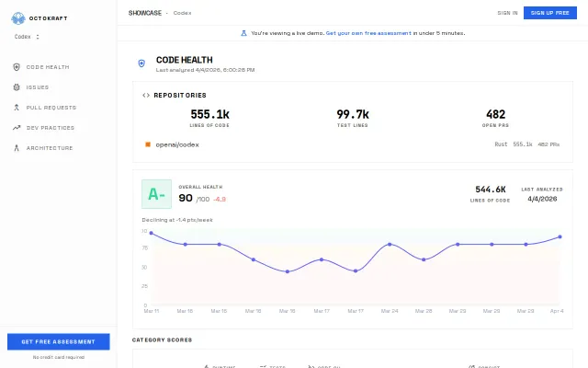Click the Architecture compass icon
This screenshot has width=588, height=368.
tap(17, 148)
